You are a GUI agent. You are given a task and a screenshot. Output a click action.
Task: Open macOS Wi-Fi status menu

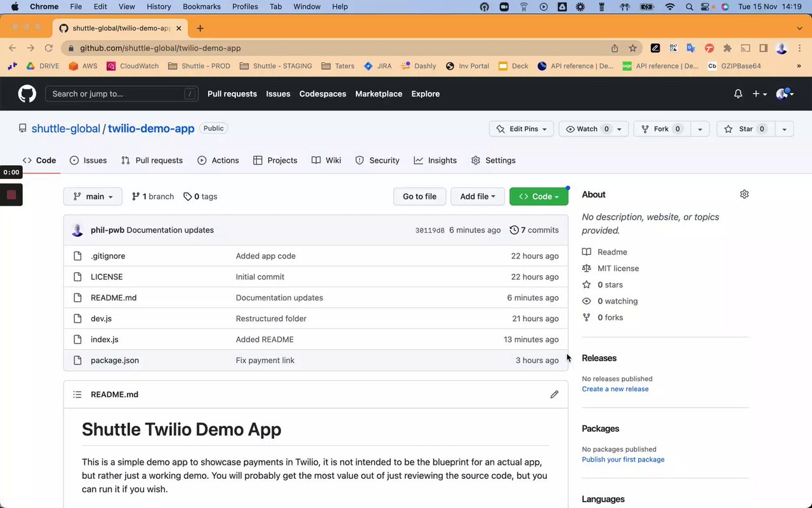point(670,7)
